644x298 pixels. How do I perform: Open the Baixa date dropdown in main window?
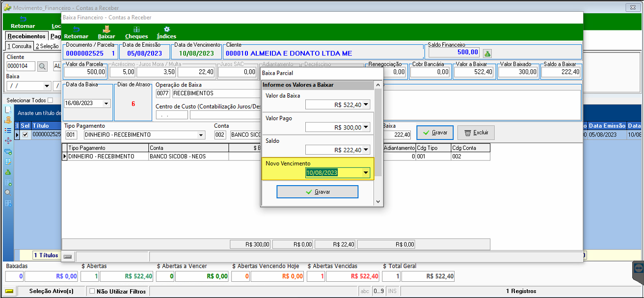coord(47,86)
